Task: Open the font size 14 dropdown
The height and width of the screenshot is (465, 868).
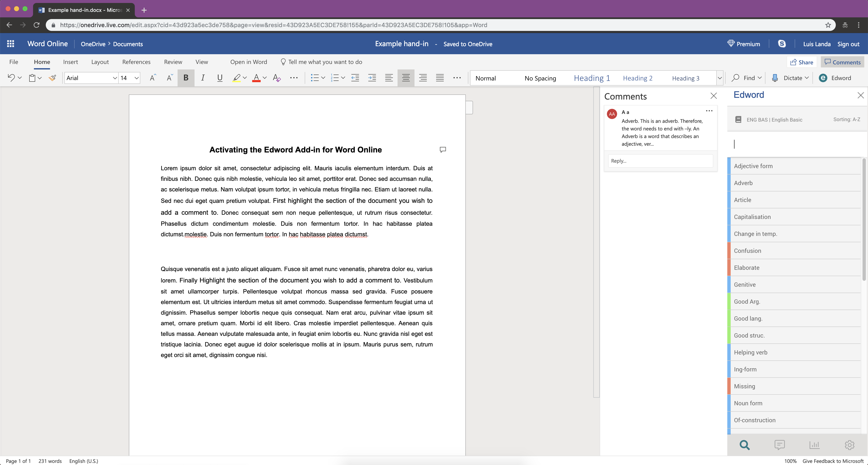Action: tap(136, 78)
